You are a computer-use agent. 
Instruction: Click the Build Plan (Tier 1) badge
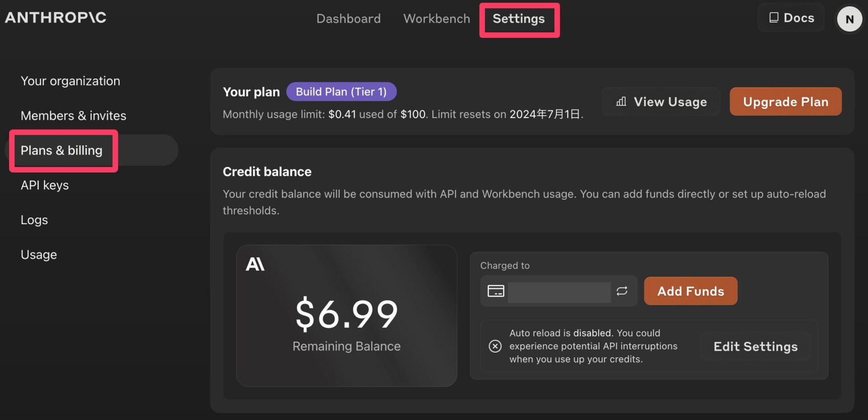pos(341,92)
